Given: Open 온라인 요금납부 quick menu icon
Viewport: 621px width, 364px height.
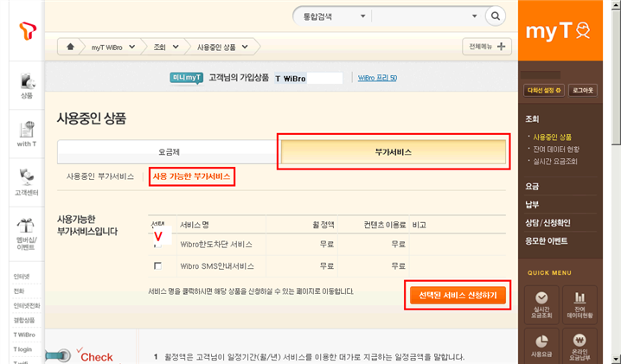Looking at the screenshot, I should click(579, 346).
